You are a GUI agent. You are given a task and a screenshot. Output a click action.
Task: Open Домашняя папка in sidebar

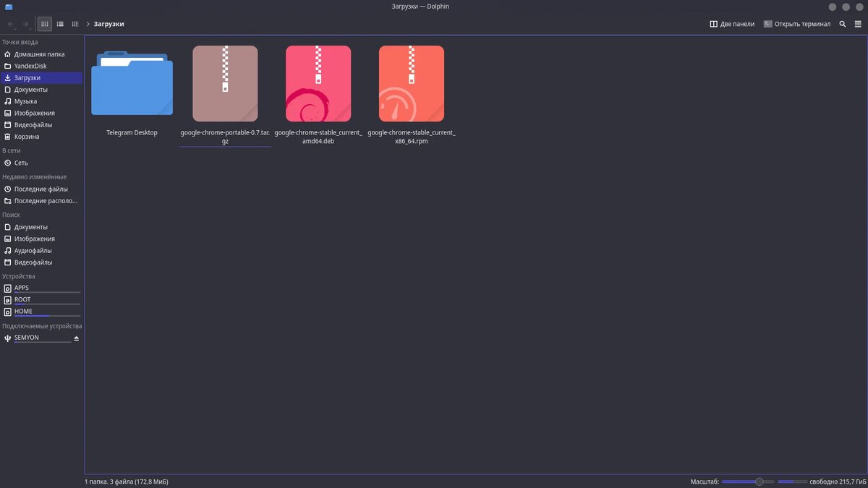tap(42, 54)
